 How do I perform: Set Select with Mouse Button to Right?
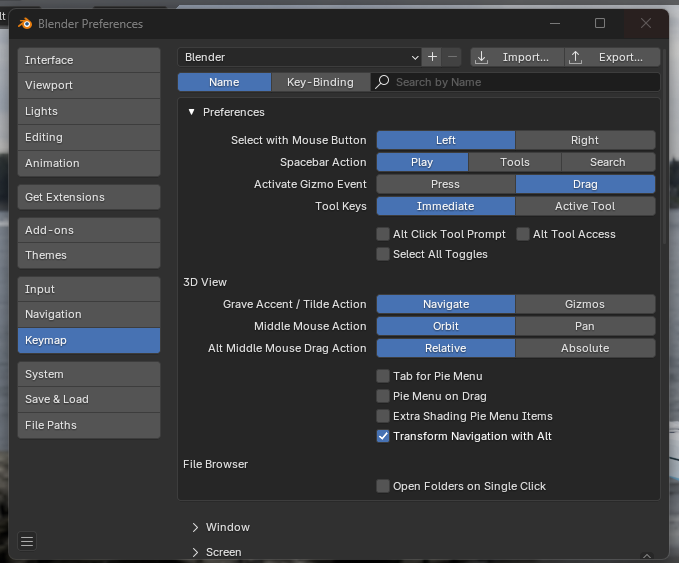point(585,140)
